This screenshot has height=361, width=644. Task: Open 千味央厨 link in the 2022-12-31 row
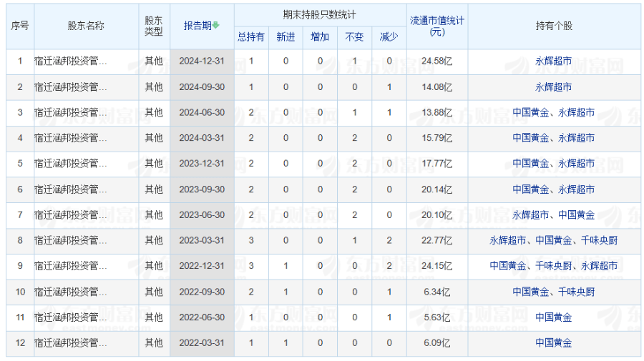tap(554, 266)
